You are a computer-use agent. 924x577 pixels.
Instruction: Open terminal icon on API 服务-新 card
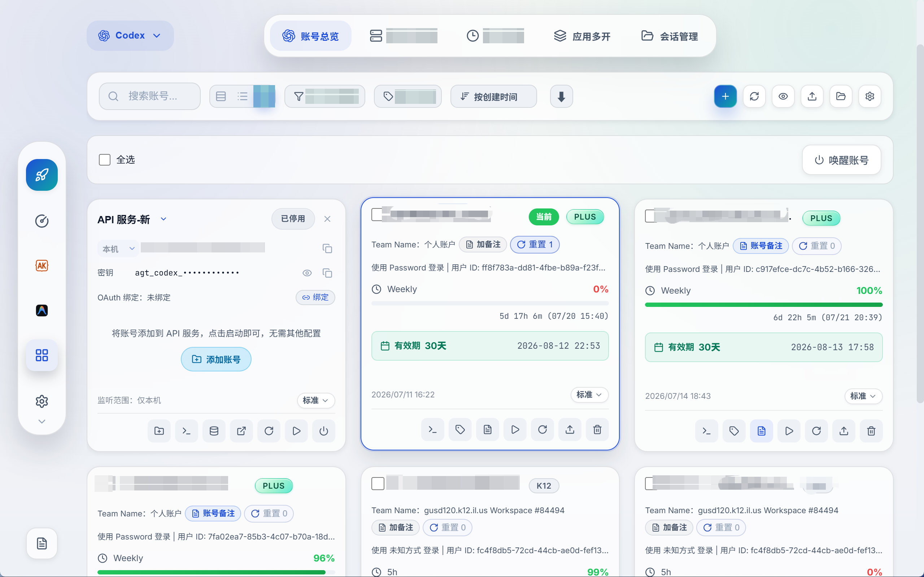186,431
